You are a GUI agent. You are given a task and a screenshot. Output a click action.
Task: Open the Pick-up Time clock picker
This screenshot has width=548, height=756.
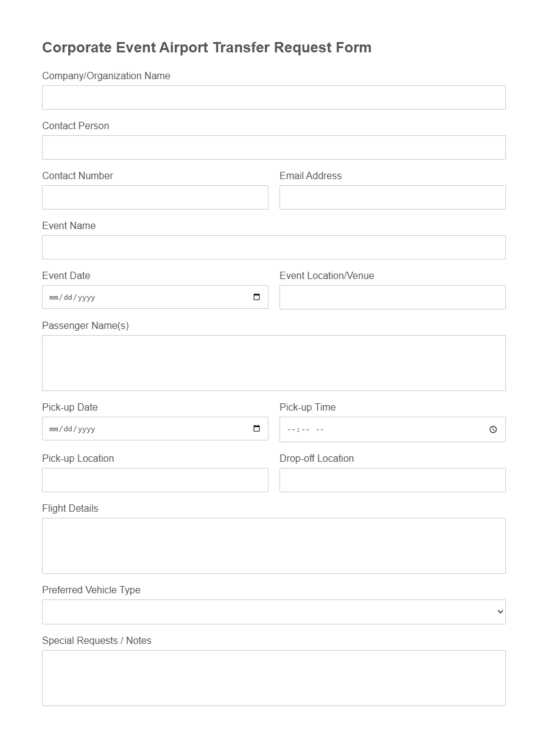[x=493, y=429]
